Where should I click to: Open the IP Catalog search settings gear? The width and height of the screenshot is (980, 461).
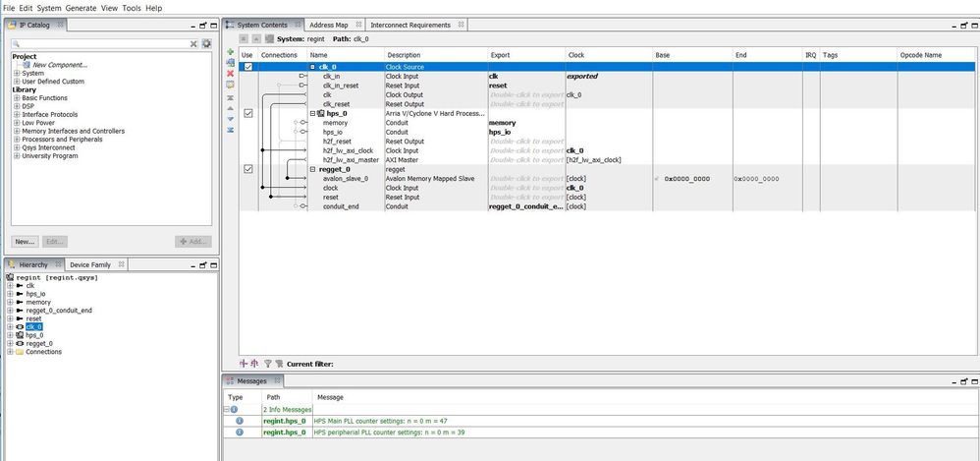click(x=207, y=44)
